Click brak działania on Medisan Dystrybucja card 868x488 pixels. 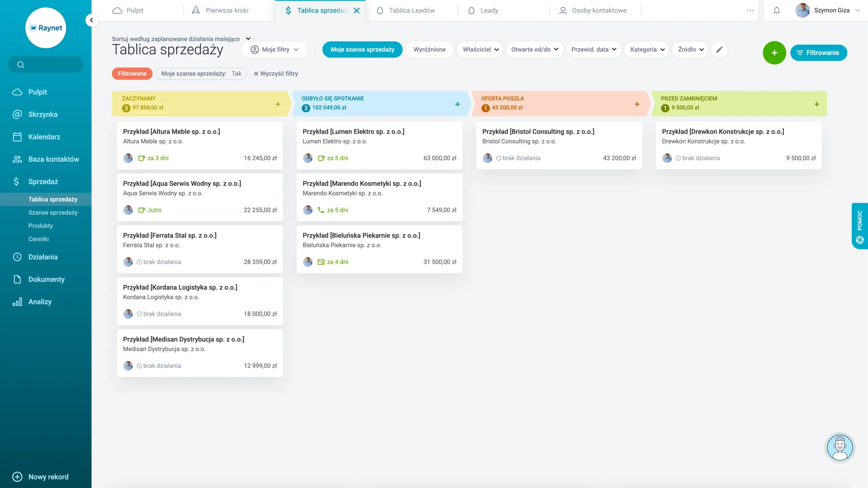[159, 366]
